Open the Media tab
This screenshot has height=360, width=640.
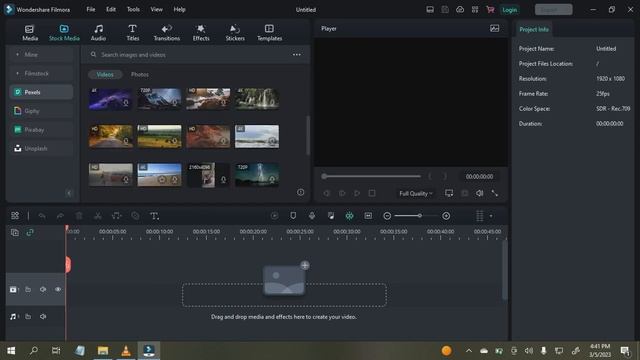click(30, 33)
